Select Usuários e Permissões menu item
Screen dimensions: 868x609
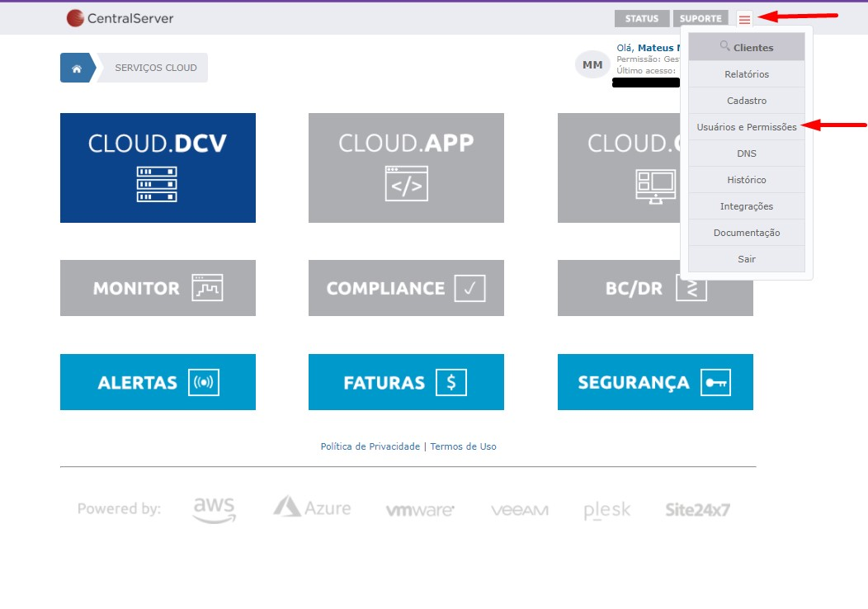[746, 127]
